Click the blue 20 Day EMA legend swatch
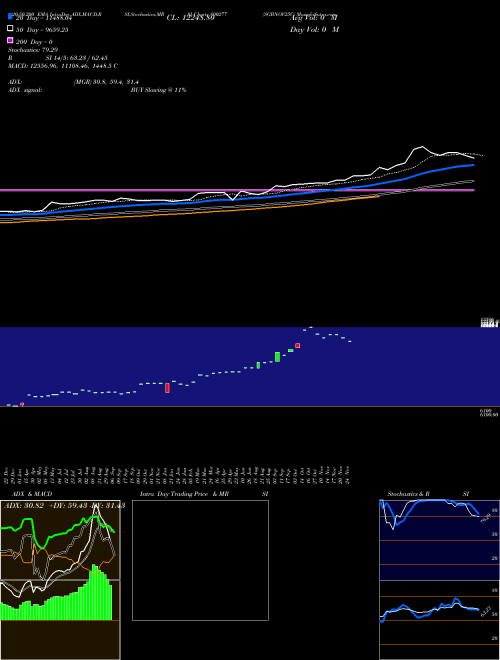500x660 pixels. coord(10,17)
